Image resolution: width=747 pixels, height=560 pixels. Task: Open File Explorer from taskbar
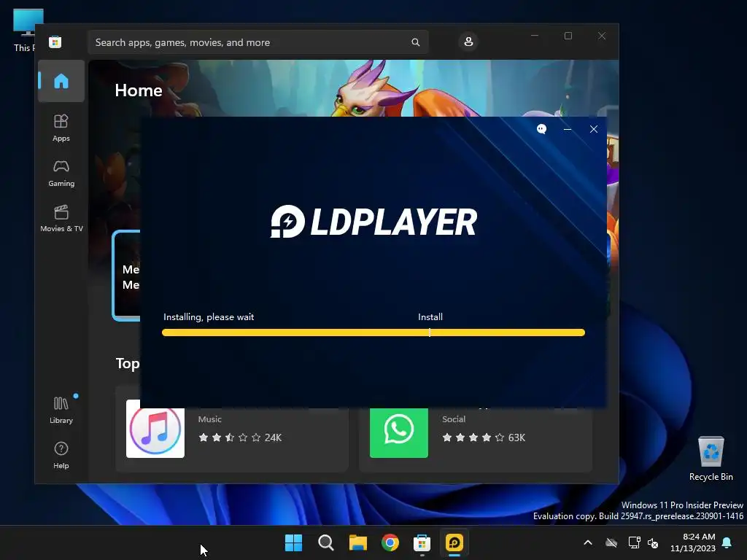click(x=357, y=542)
